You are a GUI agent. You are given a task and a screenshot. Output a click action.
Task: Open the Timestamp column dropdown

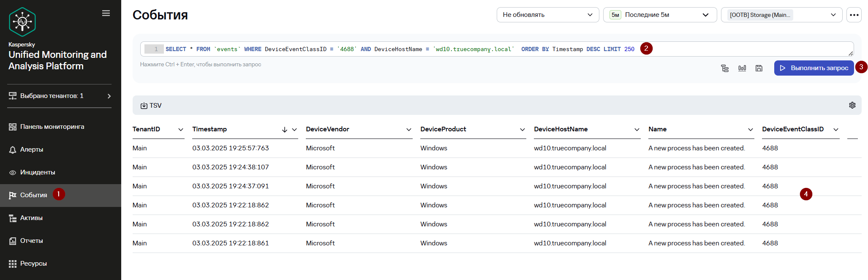pos(294,130)
